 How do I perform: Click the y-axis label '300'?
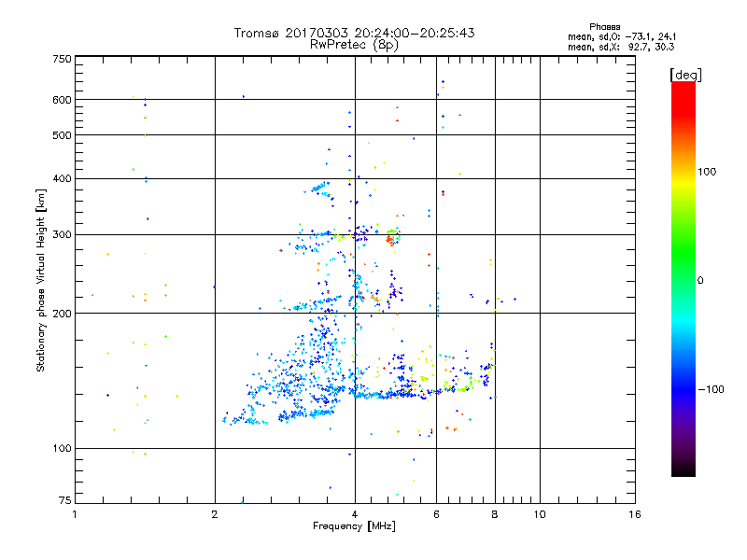(x=63, y=235)
